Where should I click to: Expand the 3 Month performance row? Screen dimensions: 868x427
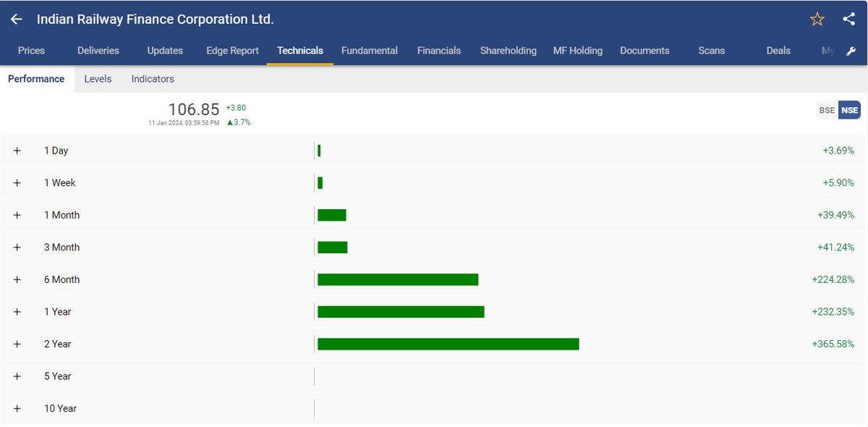17,248
